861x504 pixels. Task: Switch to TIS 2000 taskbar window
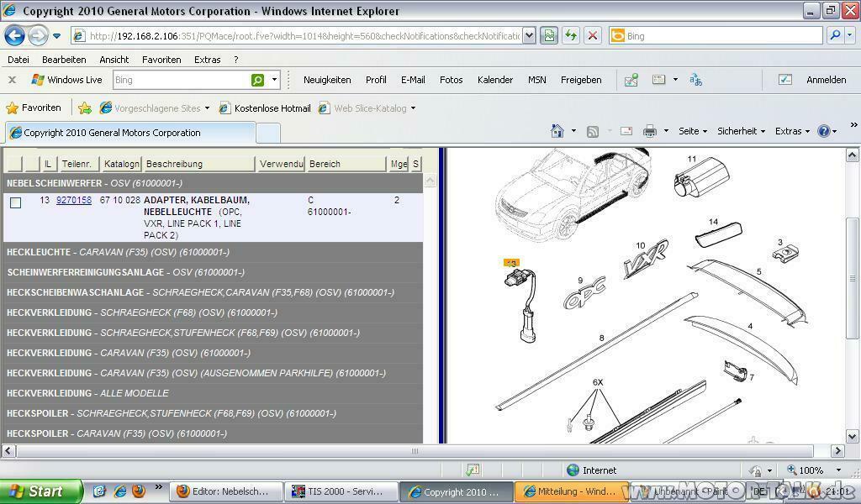pos(343,491)
